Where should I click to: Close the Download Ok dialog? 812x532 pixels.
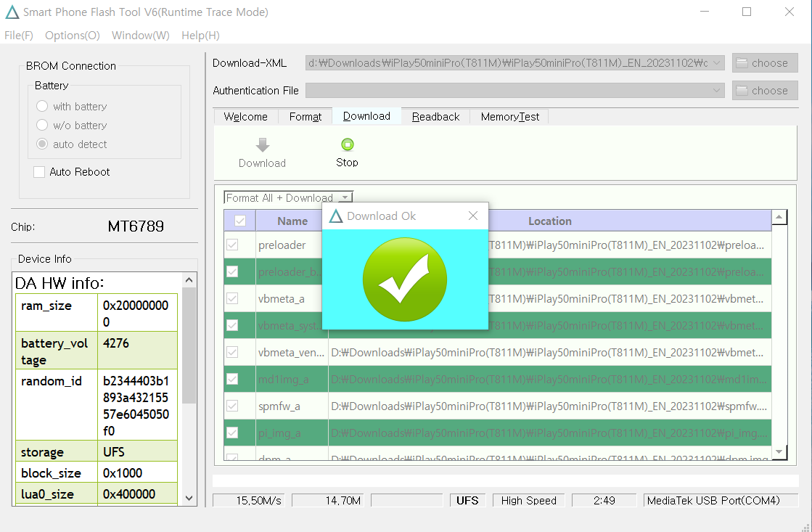coord(473,216)
